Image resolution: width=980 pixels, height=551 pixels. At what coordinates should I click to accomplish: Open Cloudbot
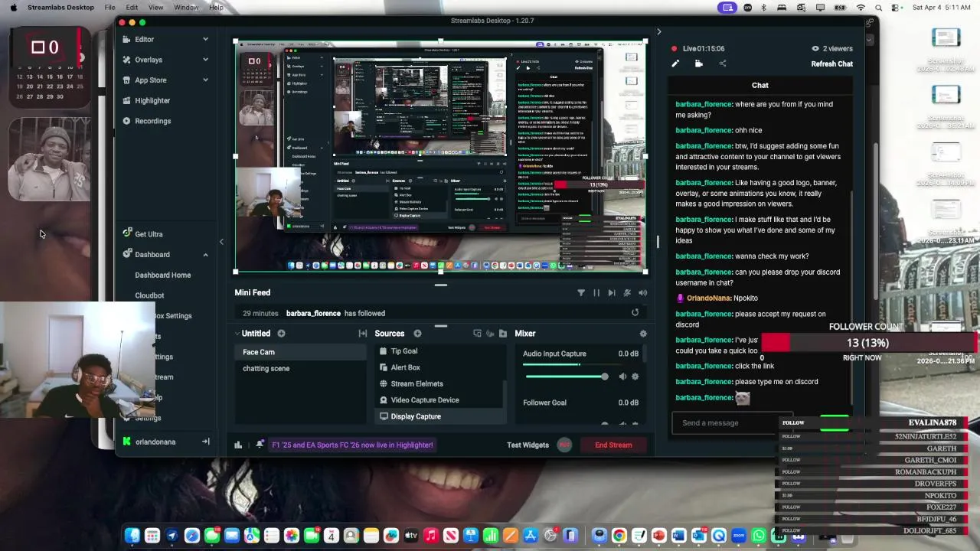coord(149,295)
